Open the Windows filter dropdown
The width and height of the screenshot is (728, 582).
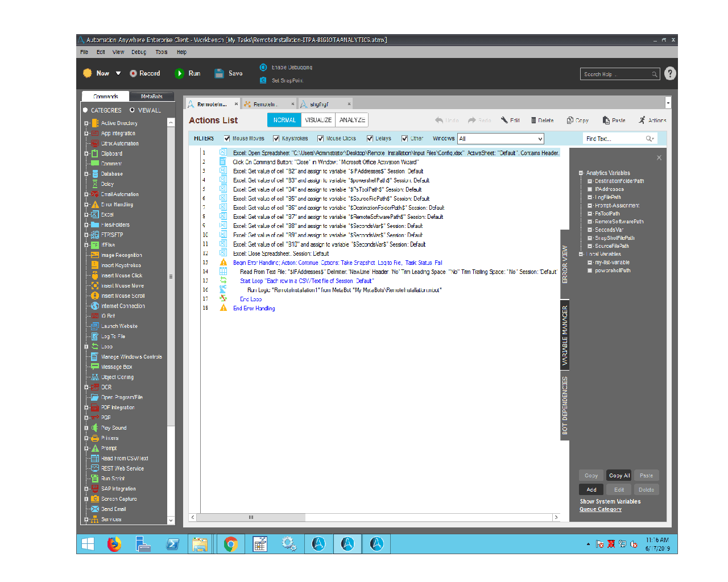500,139
